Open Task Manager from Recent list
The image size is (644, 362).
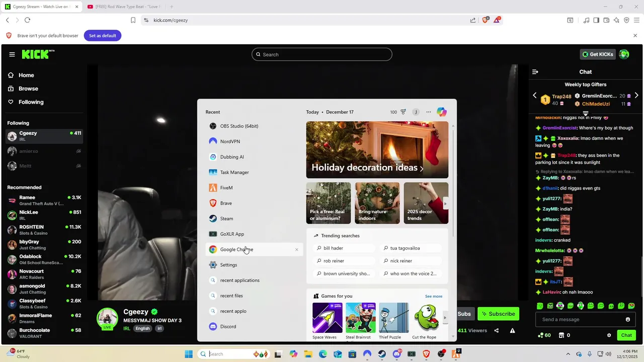(254, 172)
